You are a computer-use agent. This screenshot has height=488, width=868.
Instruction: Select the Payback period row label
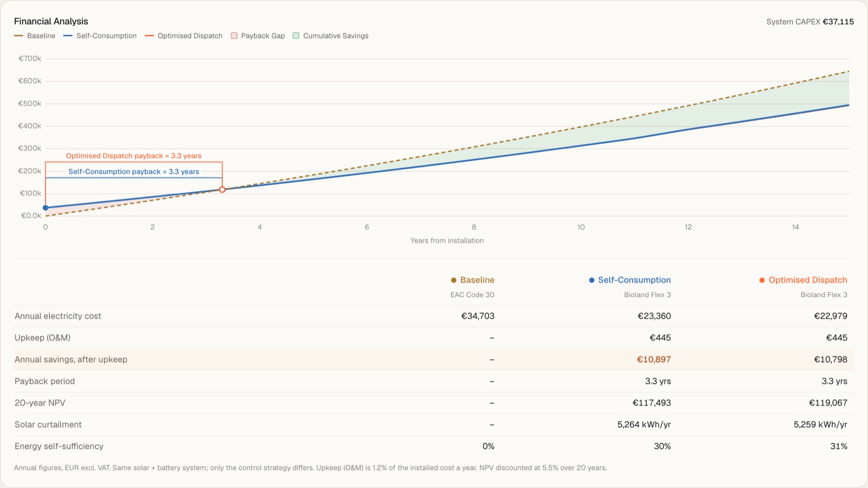44,381
